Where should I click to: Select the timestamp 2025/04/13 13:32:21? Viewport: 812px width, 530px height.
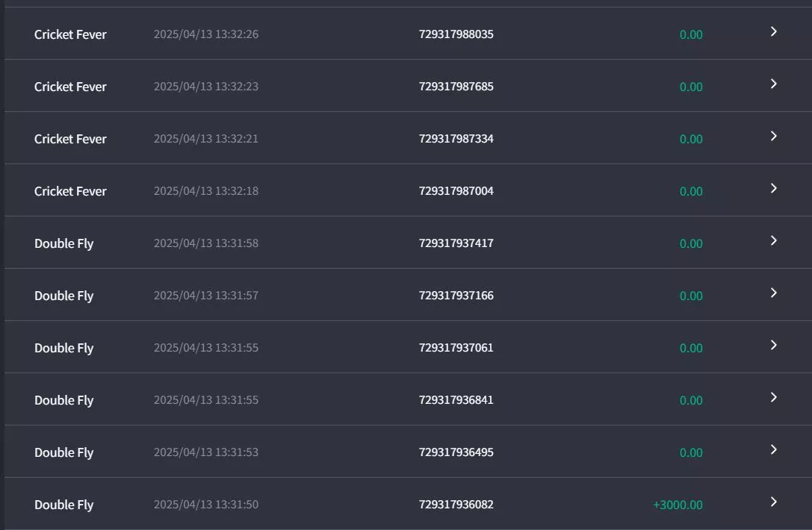coord(206,139)
